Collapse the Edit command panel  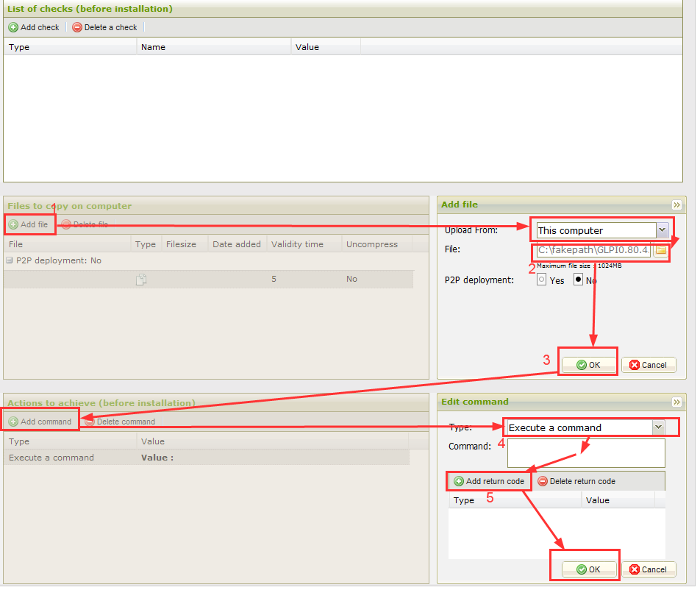coord(676,402)
